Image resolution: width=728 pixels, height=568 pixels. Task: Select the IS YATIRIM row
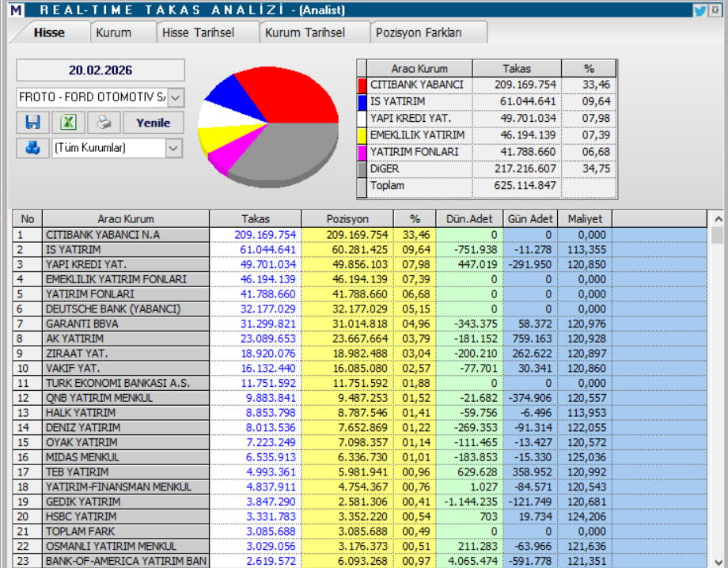pyautogui.click(x=119, y=249)
